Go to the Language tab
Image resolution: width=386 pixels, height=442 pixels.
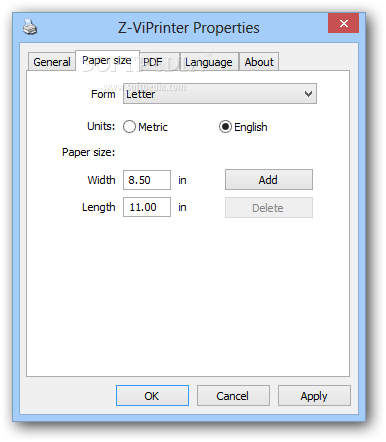tap(209, 62)
